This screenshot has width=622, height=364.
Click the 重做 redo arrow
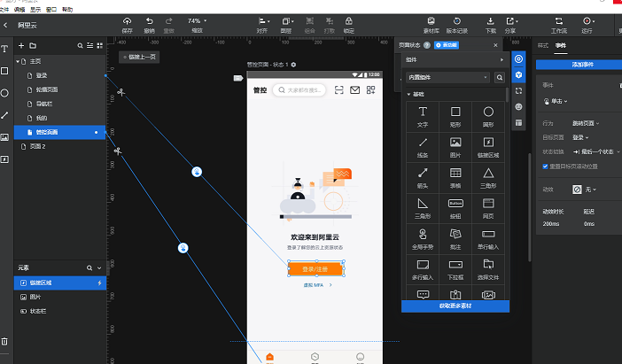(x=169, y=21)
